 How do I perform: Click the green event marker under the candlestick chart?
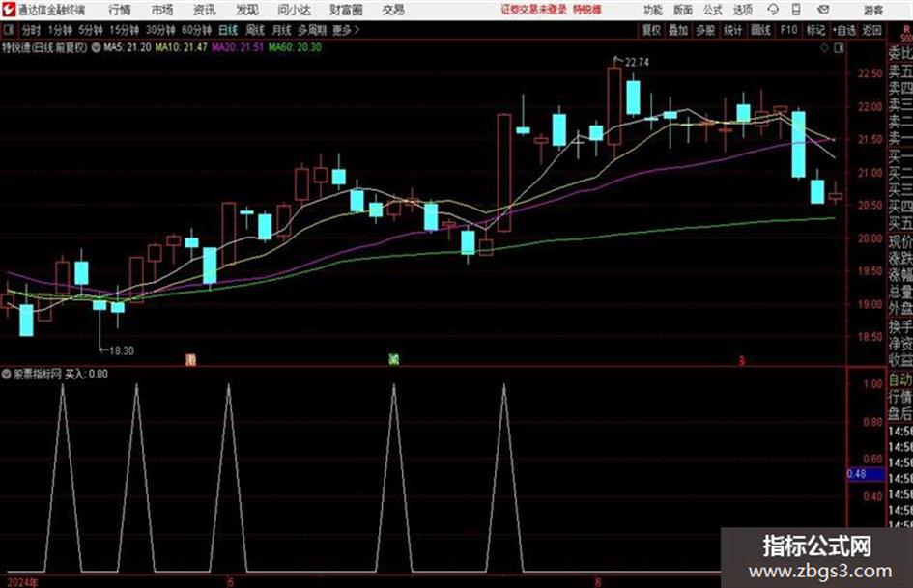point(394,359)
